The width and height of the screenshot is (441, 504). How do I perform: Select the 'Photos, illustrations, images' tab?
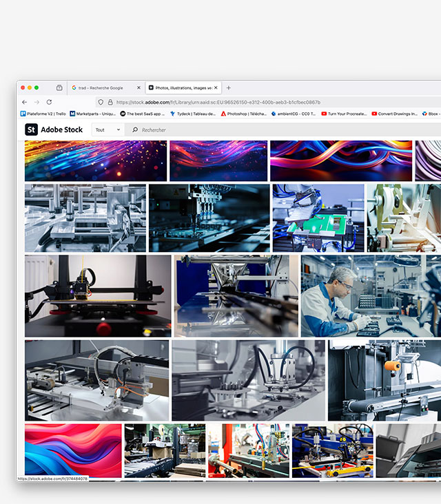(183, 87)
